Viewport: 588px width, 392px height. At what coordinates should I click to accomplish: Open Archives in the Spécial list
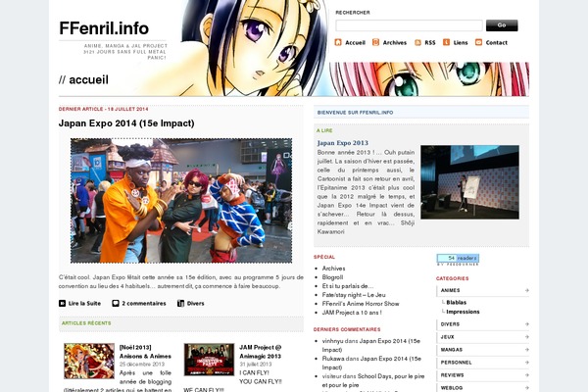click(333, 269)
